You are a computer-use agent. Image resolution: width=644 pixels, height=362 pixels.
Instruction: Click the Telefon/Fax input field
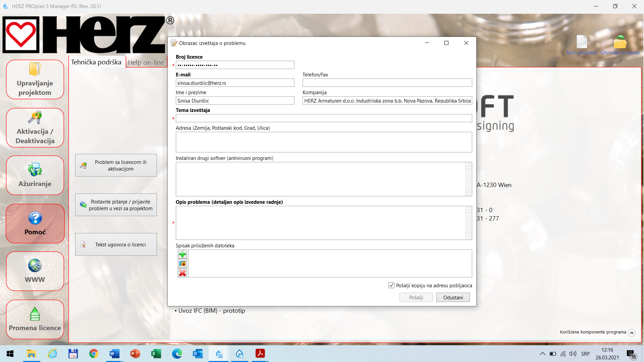tap(387, 83)
